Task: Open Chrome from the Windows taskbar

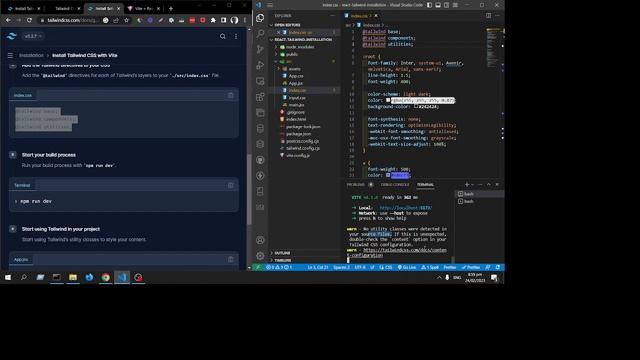Action: [106, 278]
